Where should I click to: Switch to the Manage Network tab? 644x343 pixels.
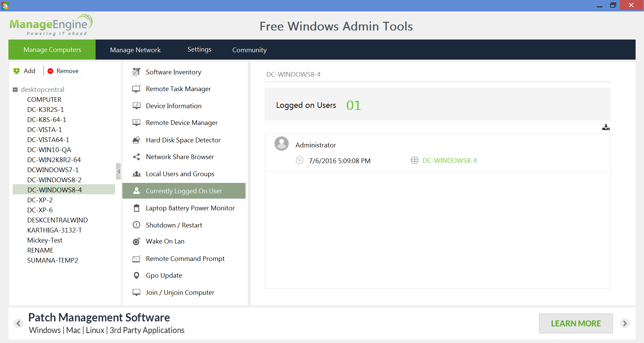(x=135, y=50)
